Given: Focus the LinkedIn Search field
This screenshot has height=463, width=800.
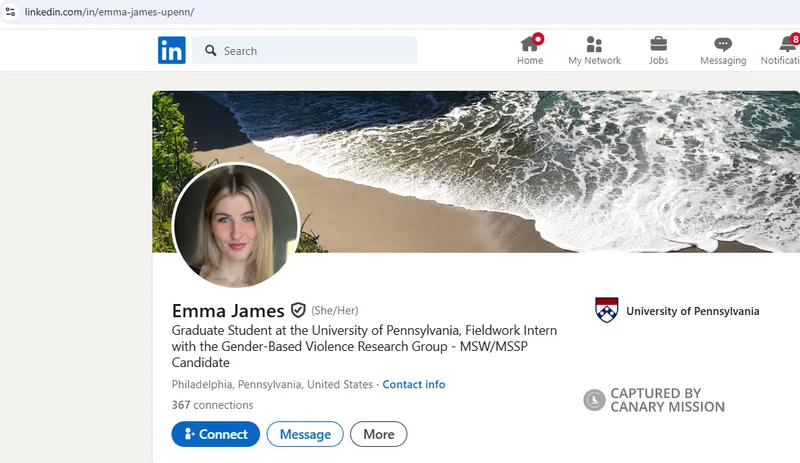Looking at the screenshot, I should (315, 51).
